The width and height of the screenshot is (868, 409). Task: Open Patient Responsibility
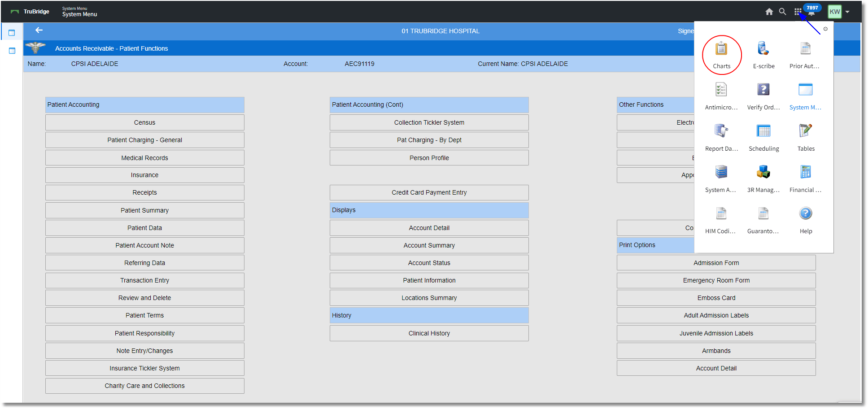pos(144,333)
